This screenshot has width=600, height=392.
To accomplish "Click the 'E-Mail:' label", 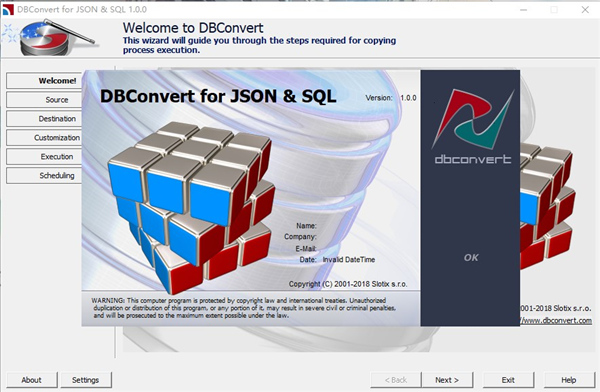I will pyautogui.click(x=306, y=249).
